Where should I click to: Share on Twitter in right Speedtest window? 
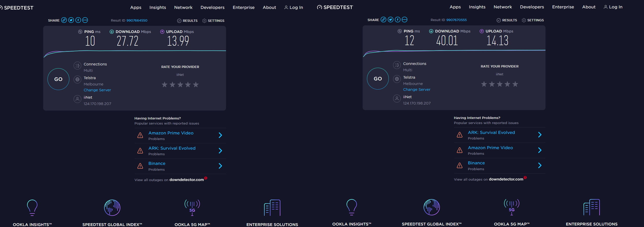point(391,20)
